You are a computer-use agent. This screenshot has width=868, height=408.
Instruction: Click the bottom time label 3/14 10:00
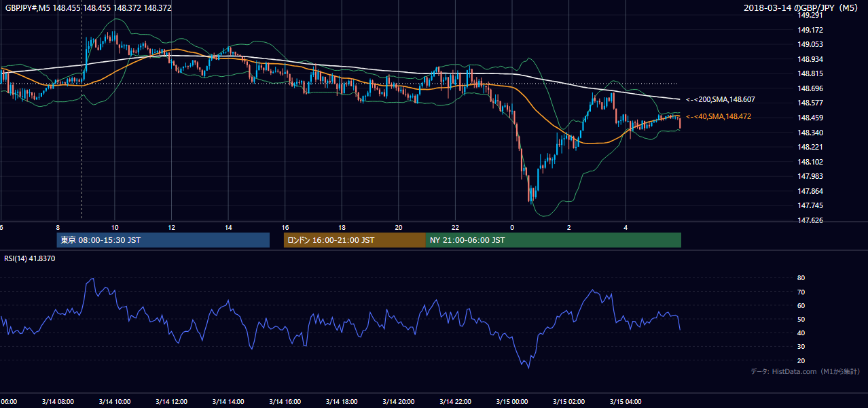[x=115, y=402]
